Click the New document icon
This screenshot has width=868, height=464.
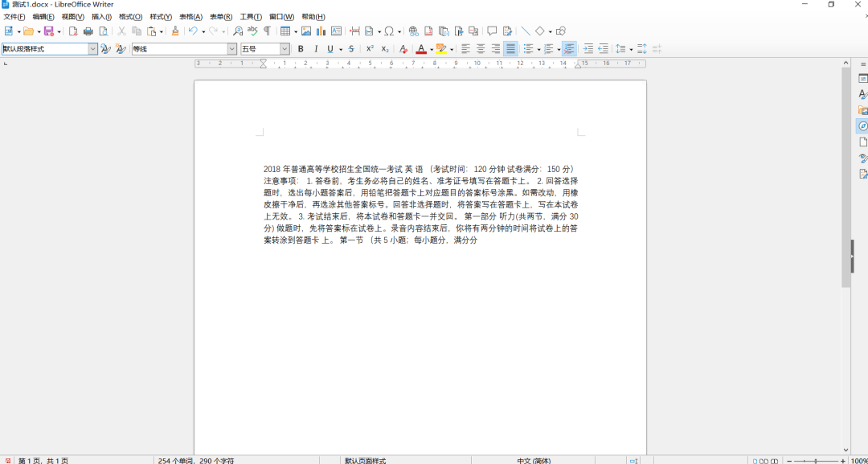click(9, 31)
